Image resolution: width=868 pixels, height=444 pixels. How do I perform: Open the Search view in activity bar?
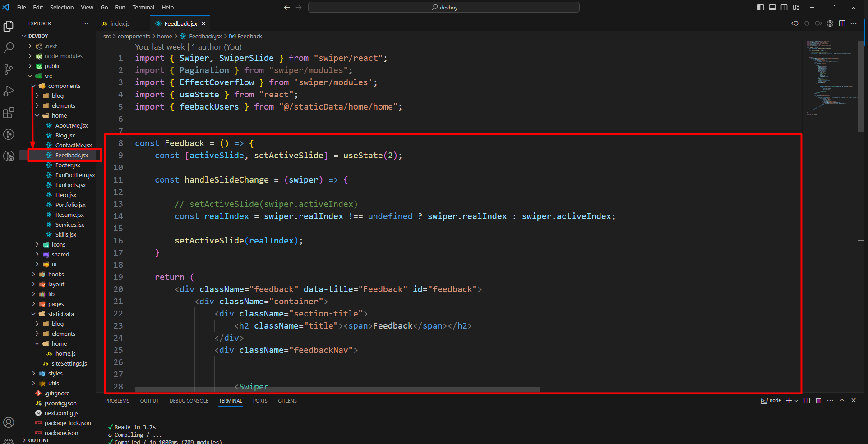9,47
